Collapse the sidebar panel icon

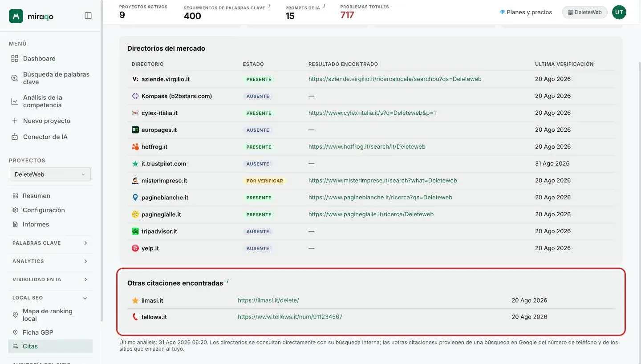(x=88, y=16)
